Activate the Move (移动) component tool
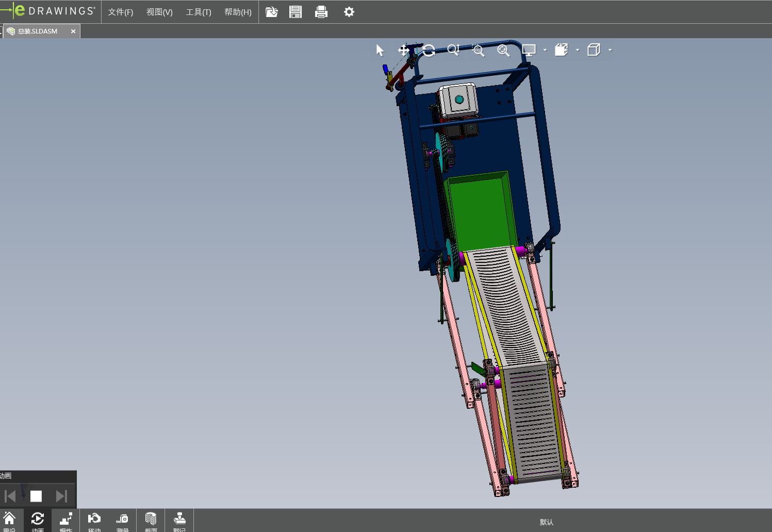Viewport: 772px width, 532px height. pos(94,521)
